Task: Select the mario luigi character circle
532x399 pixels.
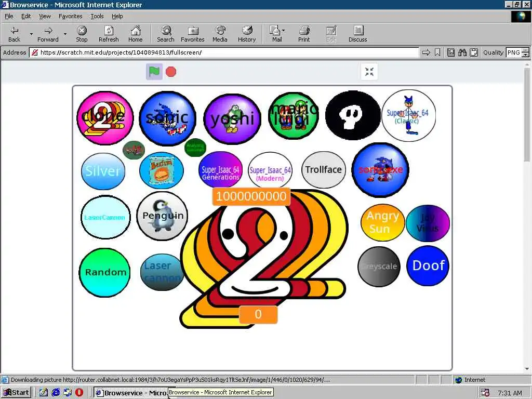Action: click(294, 116)
